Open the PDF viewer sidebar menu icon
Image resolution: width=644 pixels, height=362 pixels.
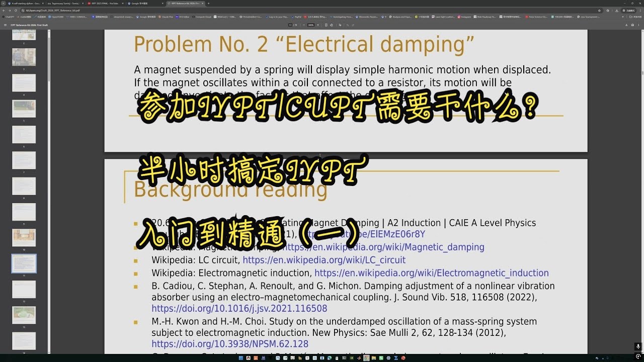5,24
